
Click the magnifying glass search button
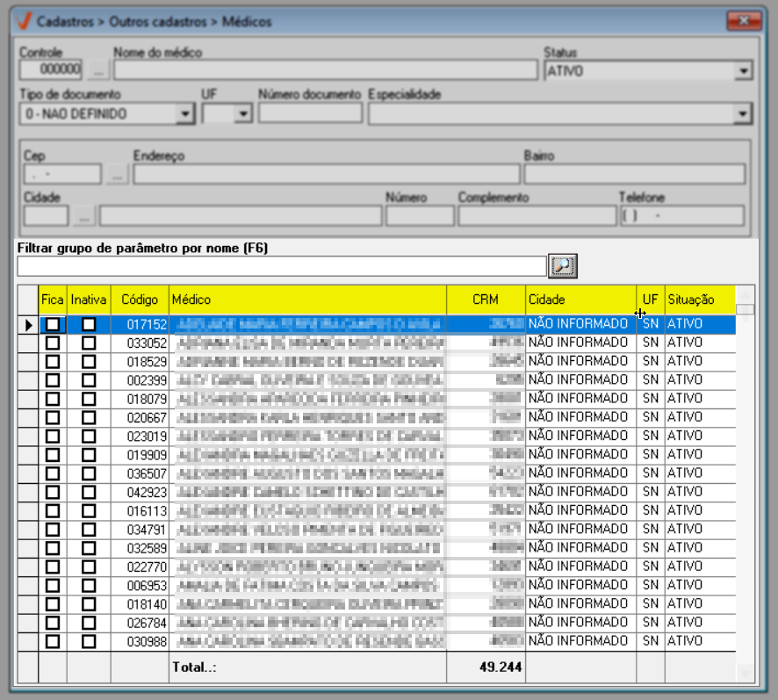click(562, 265)
